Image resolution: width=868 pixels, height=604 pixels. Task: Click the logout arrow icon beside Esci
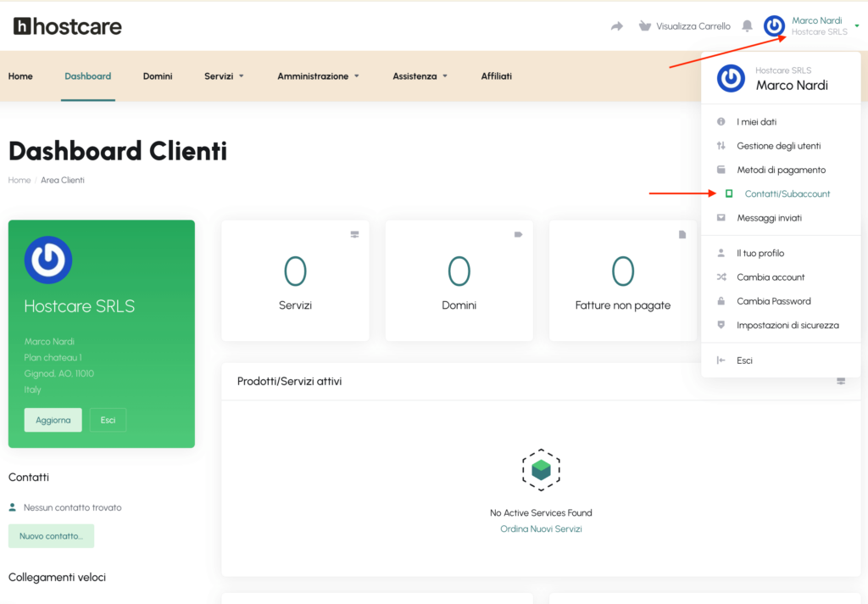point(721,361)
